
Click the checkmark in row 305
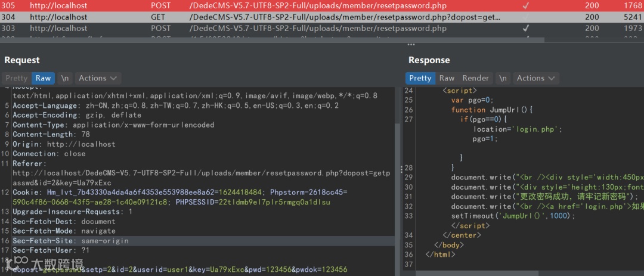click(525, 6)
